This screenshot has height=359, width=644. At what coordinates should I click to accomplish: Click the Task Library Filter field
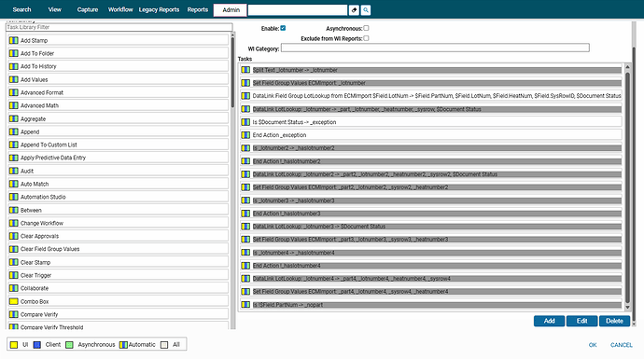pos(119,27)
